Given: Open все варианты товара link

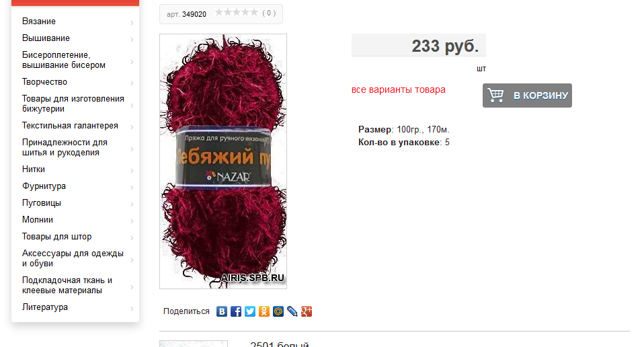Looking at the screenshot, I should pyautogui.click(x=398, y=90).
